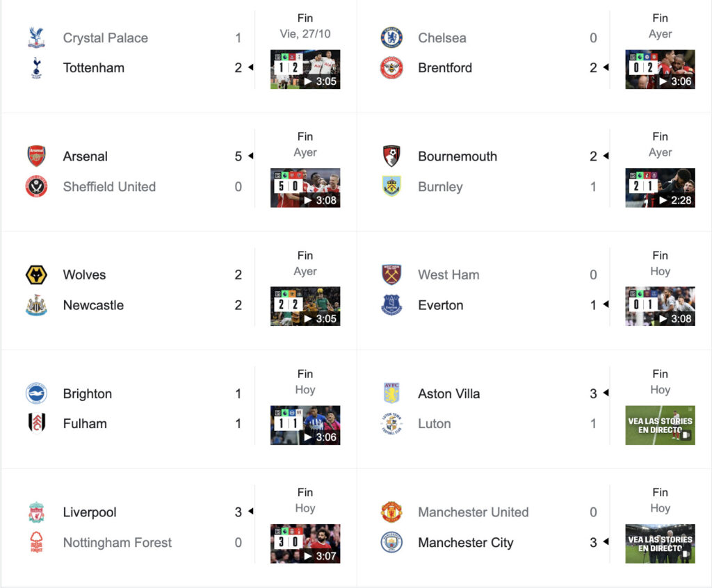Click the Chelsea club badge

(391, 38)
